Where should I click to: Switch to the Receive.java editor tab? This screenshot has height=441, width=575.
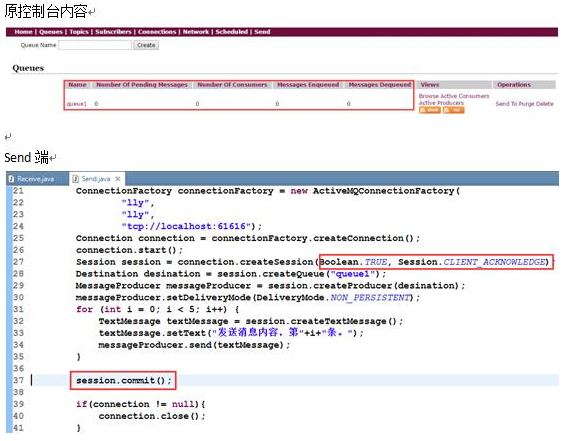[x=36, y=179]
